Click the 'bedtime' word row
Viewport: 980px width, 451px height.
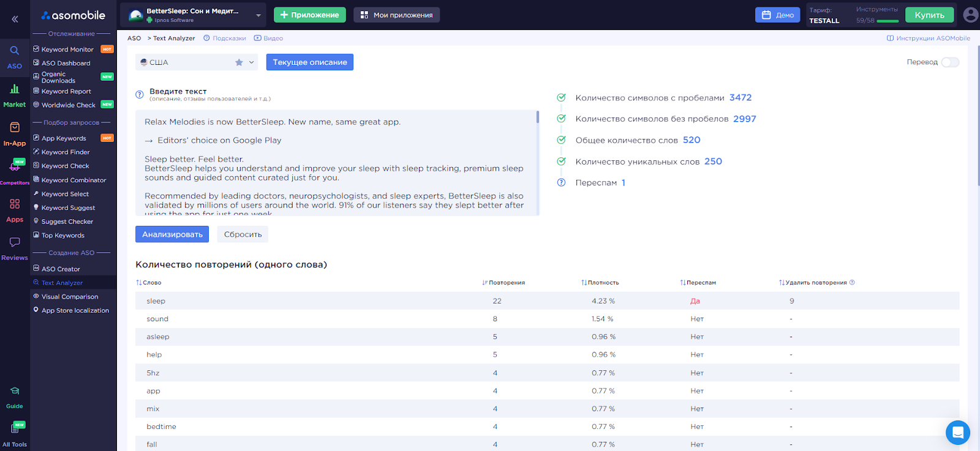pos(547,427)
